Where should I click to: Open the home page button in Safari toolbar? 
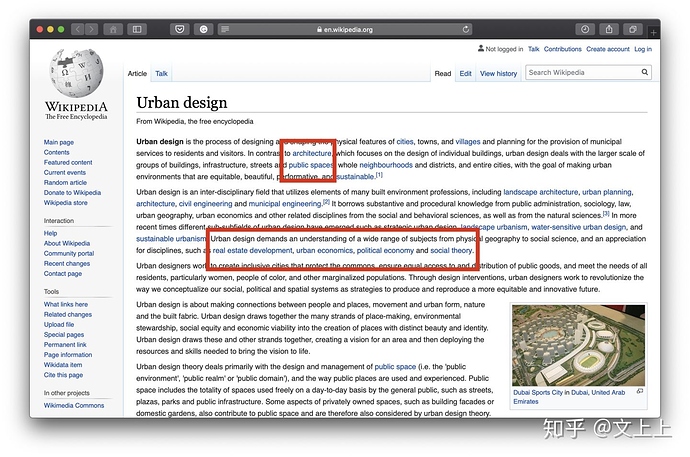coord(113,29)
